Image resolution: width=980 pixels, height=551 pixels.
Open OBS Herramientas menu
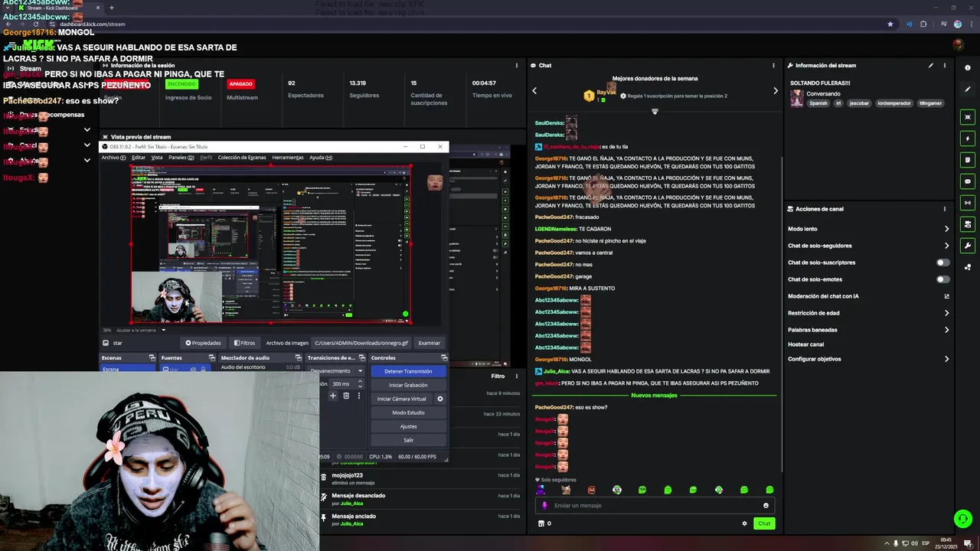point(288,158)
